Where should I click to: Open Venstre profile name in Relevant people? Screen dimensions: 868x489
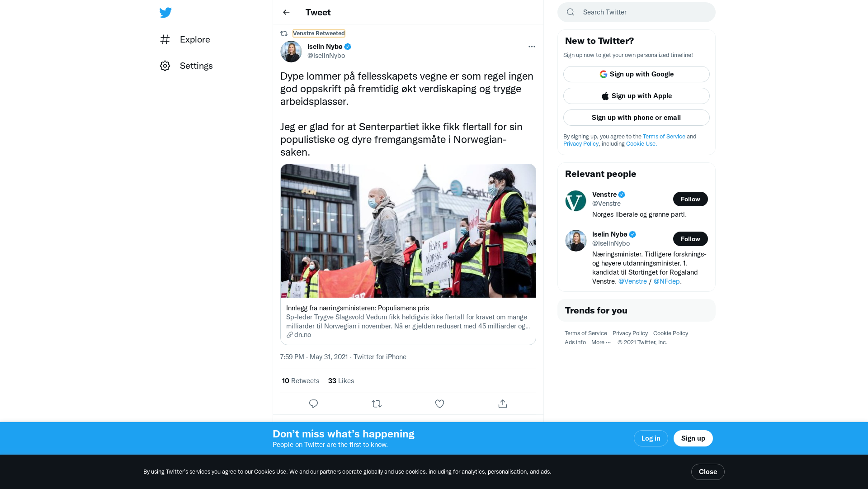pyautogui.click(x=604, y=195)
